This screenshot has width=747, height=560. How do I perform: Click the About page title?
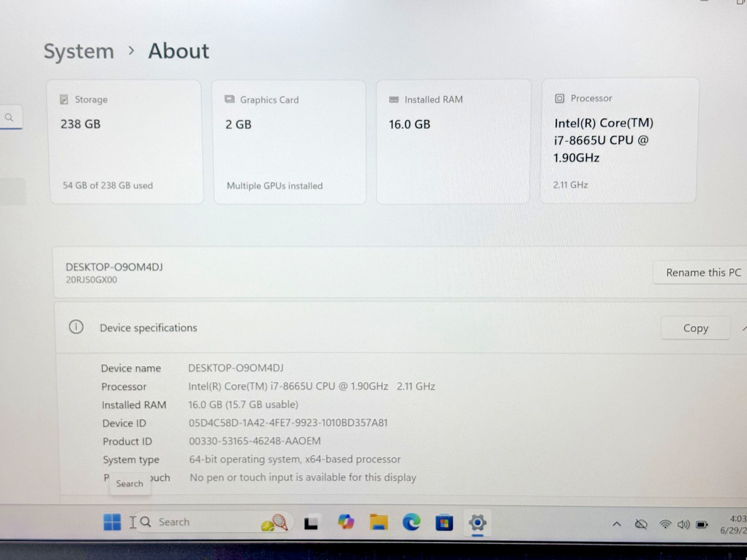[178, 51]
